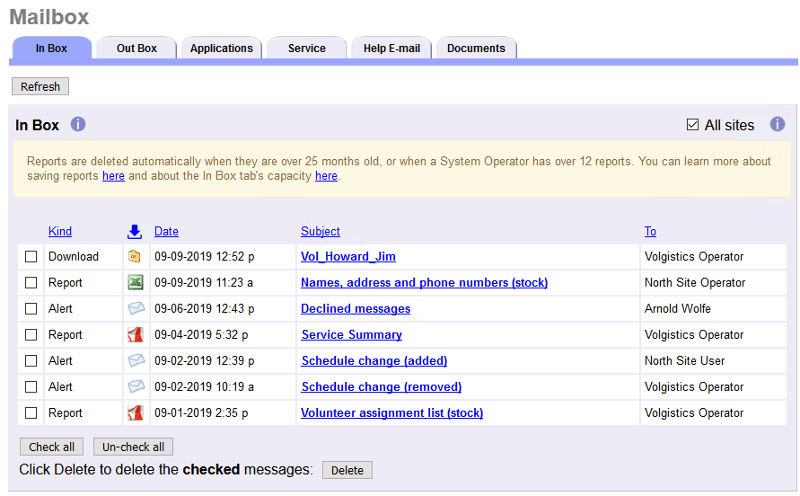Check the box for the Vol_Howard_Jim download
The image size is (800, 496).
click(31, 256)
